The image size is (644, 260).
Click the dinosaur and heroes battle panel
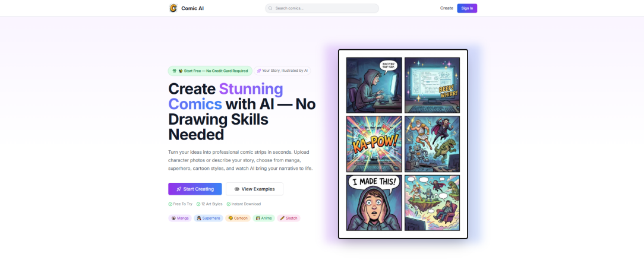[432, 144]
